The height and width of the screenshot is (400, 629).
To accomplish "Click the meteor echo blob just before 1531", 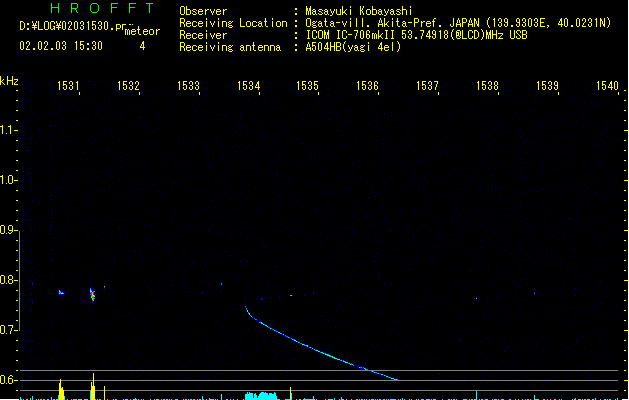I will pyautogui.click(x=61, y=292).
